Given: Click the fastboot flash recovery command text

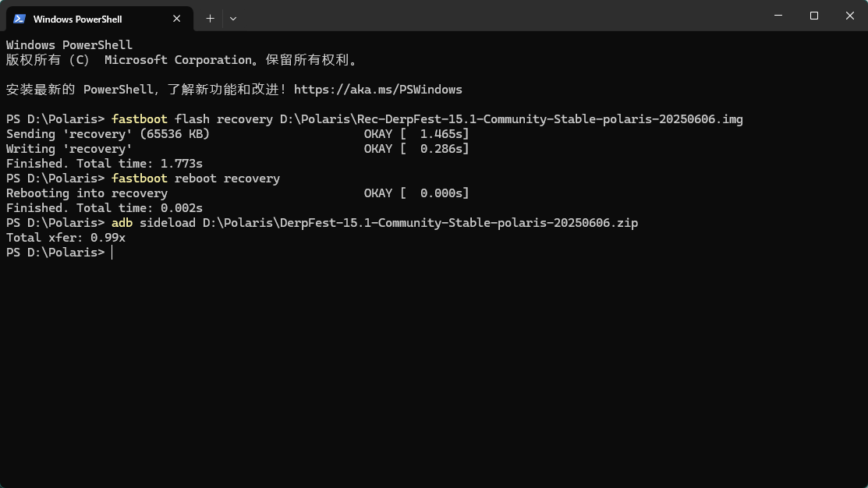Looking at the screenshot, I should tap(427, 119).
